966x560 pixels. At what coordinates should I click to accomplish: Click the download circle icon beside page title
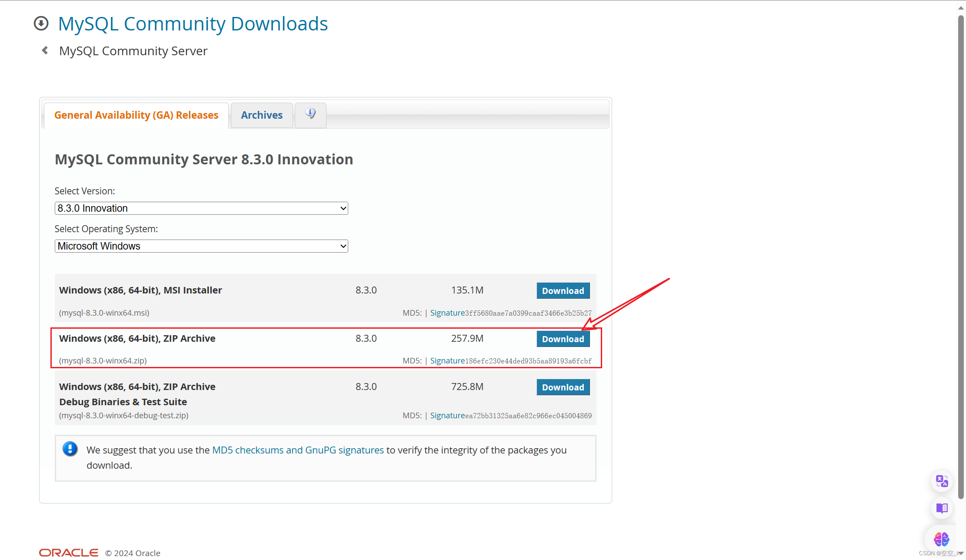(x=41, y=23)
